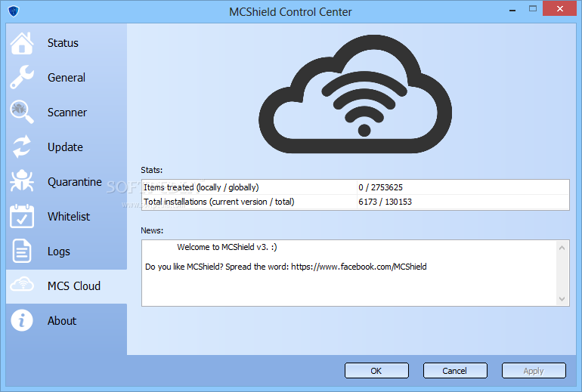Screen dimensions: 582x392
Task: Click the greyed Apply button
Action: click(x=534, y=371)
